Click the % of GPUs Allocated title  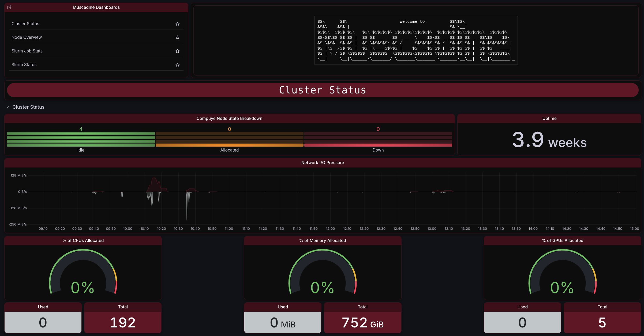(563, 241)
